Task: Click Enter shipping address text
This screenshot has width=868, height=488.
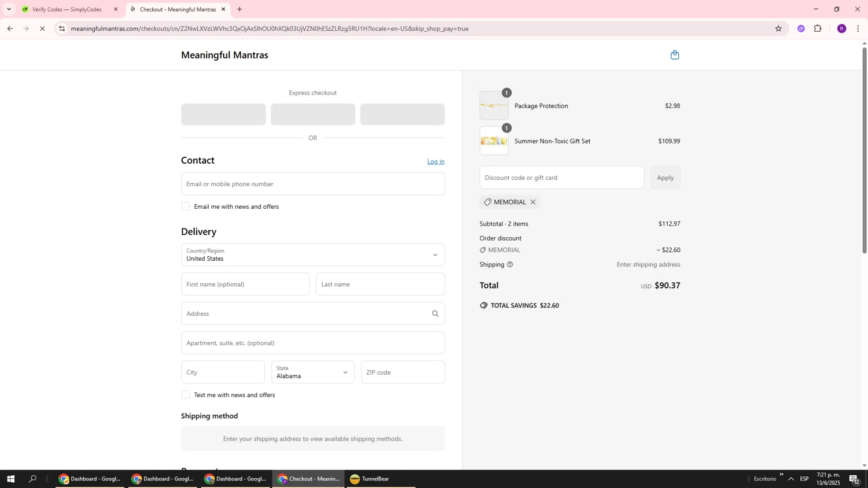Action: click(649, 265)
